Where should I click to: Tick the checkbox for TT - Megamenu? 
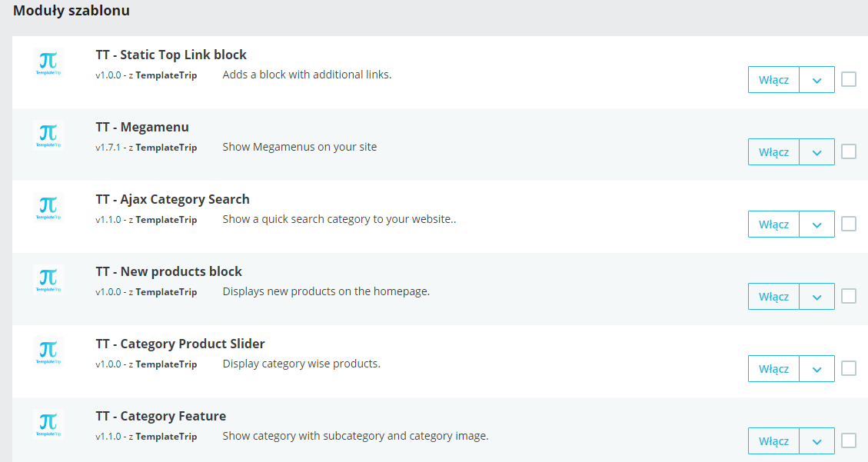tap(849, 151)
